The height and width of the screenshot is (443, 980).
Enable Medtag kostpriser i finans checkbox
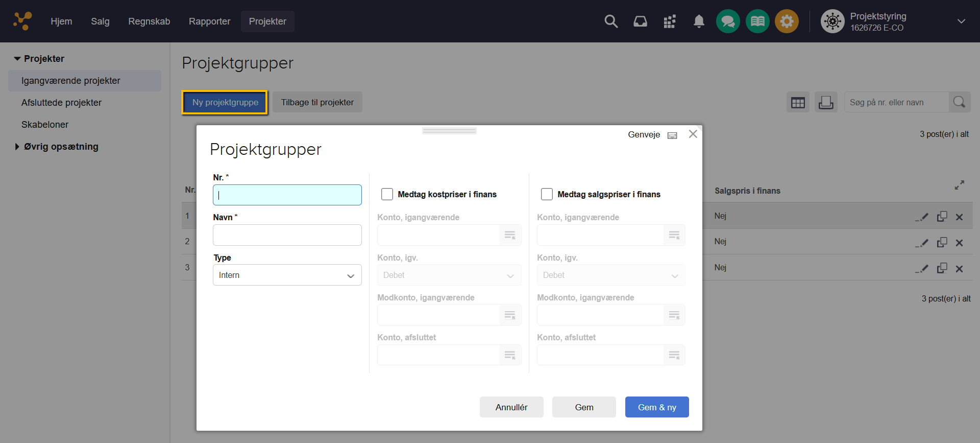coord(387,194)
